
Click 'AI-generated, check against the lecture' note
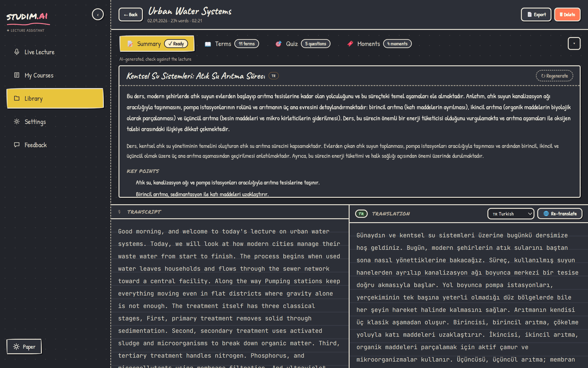point(155,59)
